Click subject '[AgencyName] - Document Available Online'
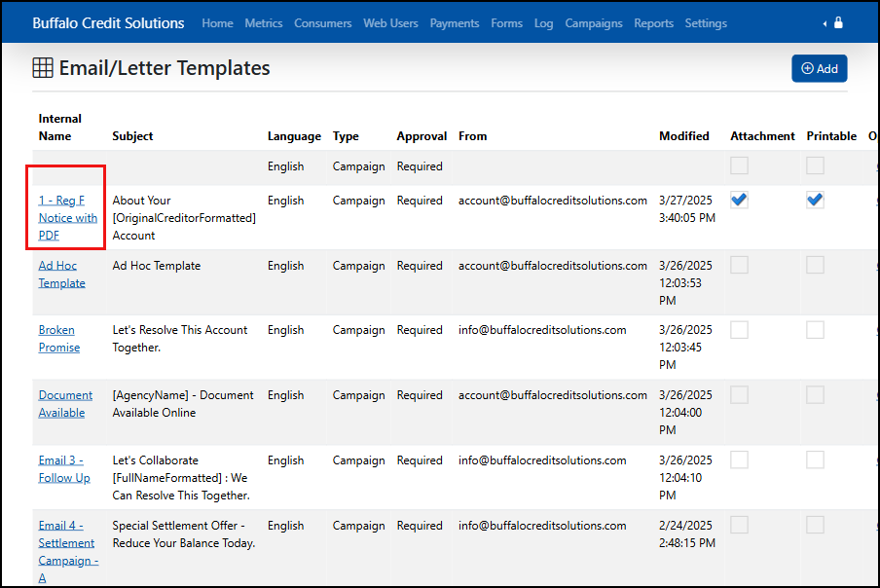This screenshot has width=880, height=588. coord(183,404)
